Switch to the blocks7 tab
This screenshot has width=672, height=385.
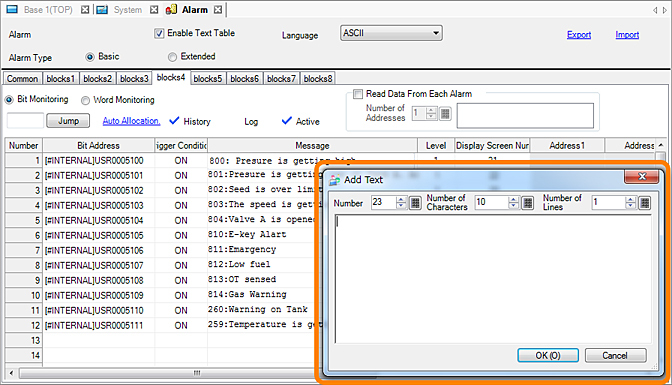click(281, 79)
